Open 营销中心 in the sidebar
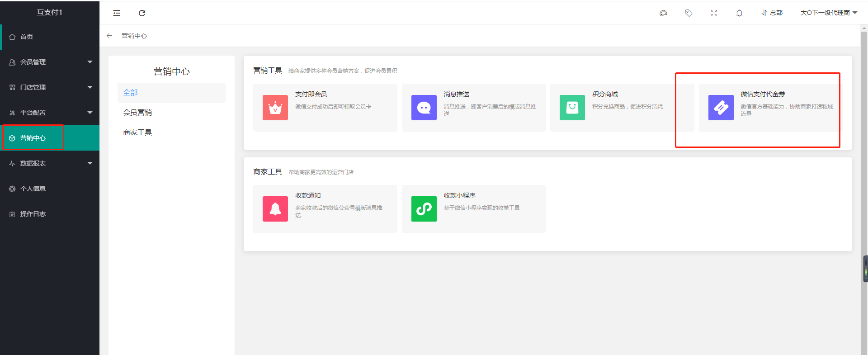This screenshot has height=355, width=868. pyautogui.click(x=50, y=138)
